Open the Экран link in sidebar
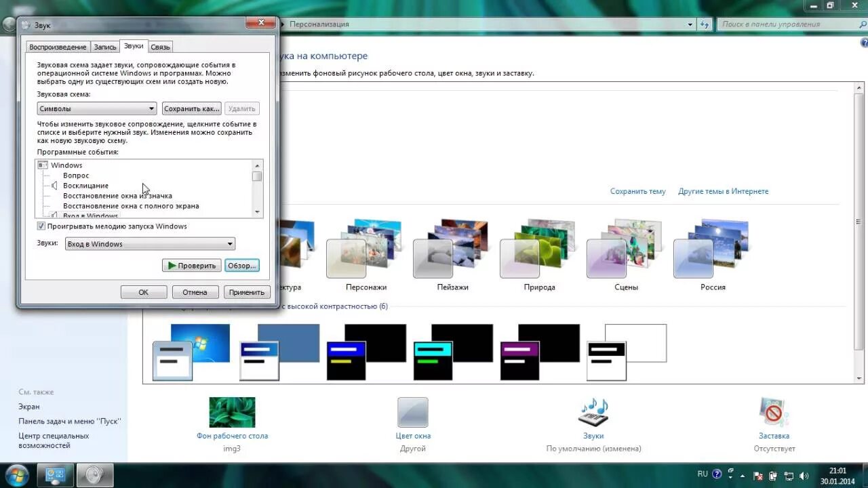This screenshot has height=488, width=868. click(x=29, y=407)
